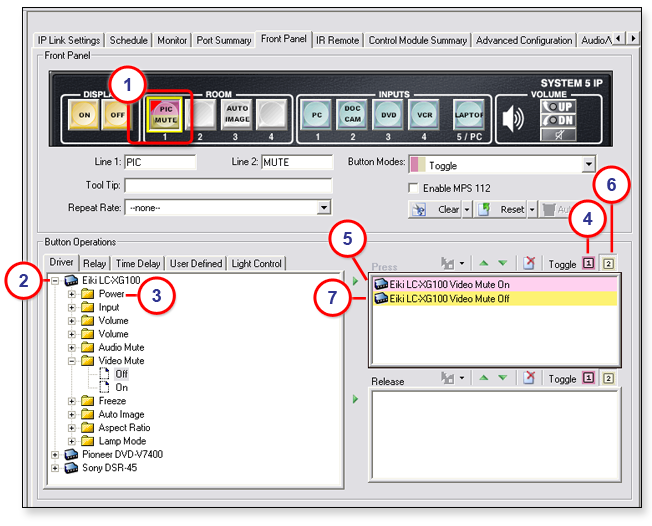Select Press Toggle state 2 button
The image size is (652, 526).
(x=608, y=265)
